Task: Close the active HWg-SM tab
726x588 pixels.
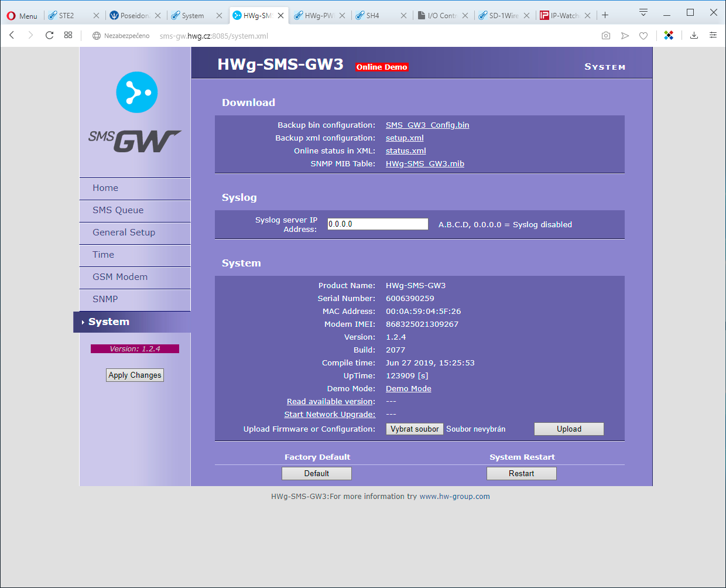Action: (280, 16)
